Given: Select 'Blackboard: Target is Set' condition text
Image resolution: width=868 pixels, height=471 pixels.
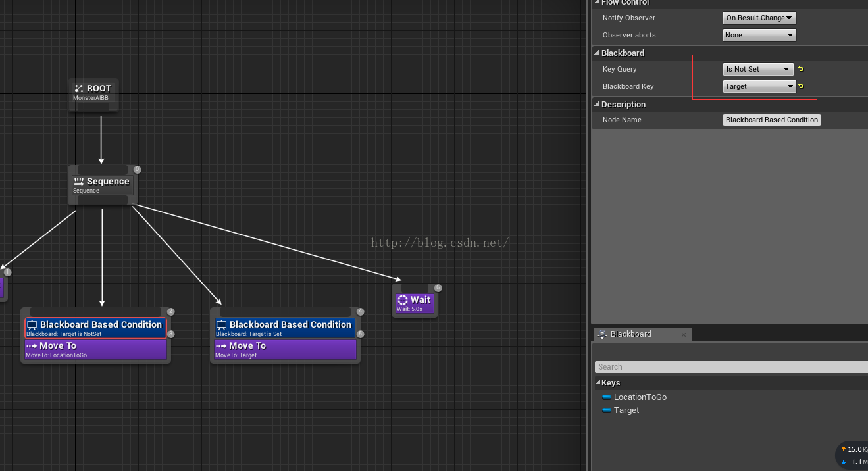Looking at the screenshot, I should [249, 334].
